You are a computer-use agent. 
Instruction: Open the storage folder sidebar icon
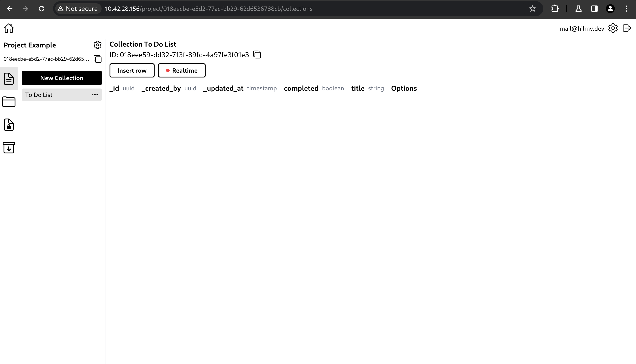9,102
